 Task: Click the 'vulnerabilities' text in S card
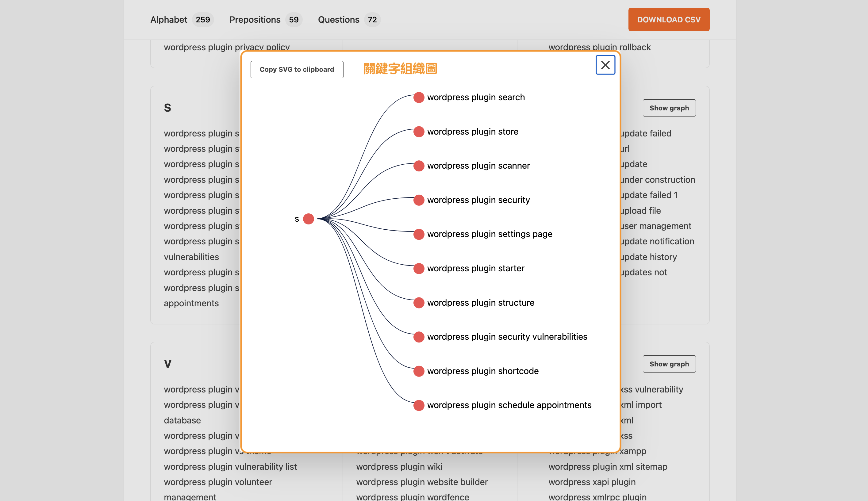pos(191,257)
